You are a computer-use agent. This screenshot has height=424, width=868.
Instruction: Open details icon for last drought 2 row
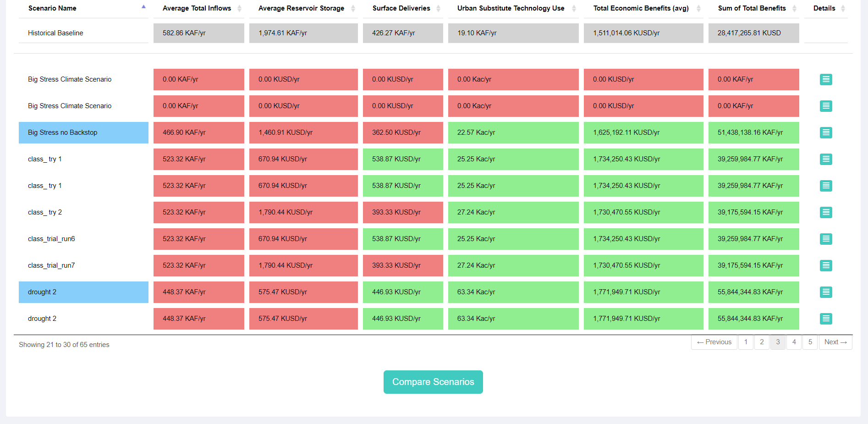(x=826, y=319)
